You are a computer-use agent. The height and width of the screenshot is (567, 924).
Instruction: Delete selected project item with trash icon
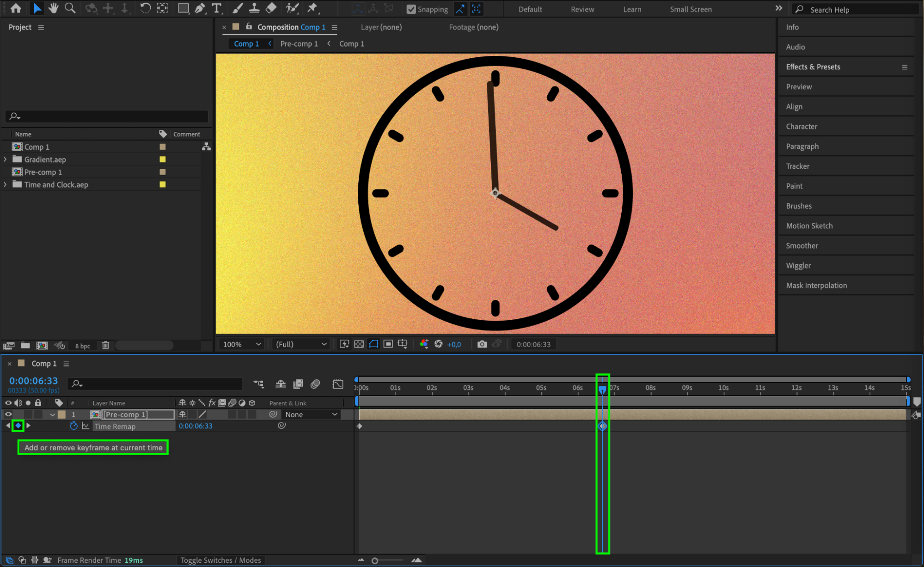coord(105,346)
